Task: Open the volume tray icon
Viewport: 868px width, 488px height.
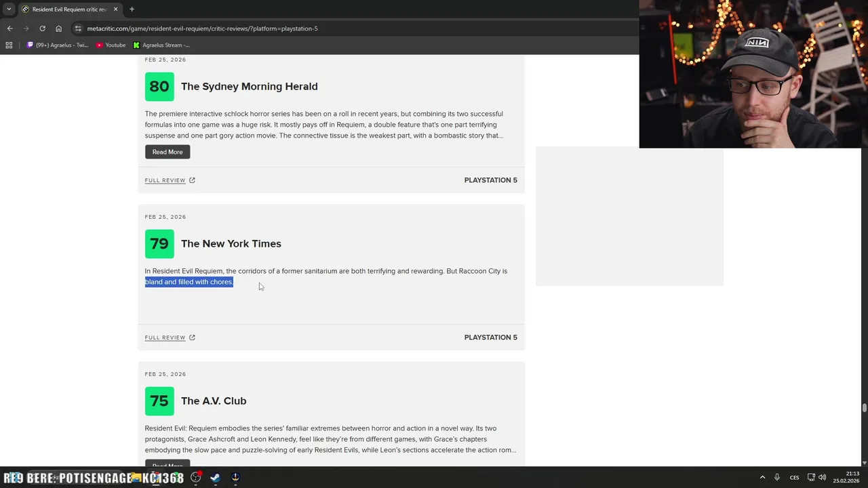Action: [x=823, y=477]
